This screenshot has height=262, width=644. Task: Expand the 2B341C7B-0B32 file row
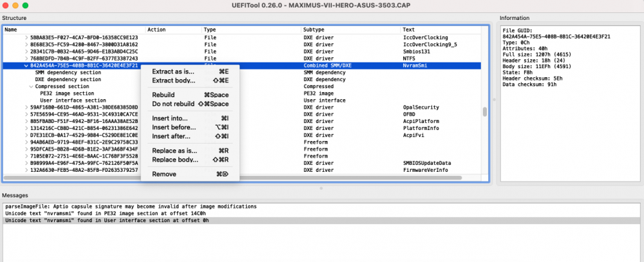26,51
